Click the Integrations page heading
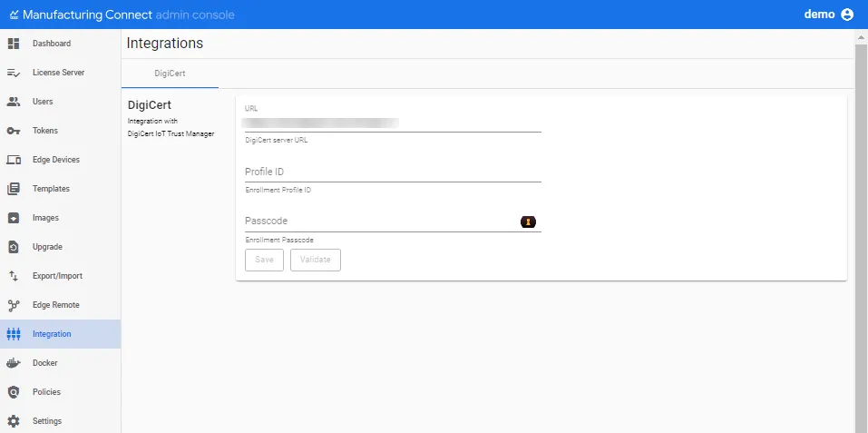Image resolution: width=868 pixels, height=433 pixels. 165,44
